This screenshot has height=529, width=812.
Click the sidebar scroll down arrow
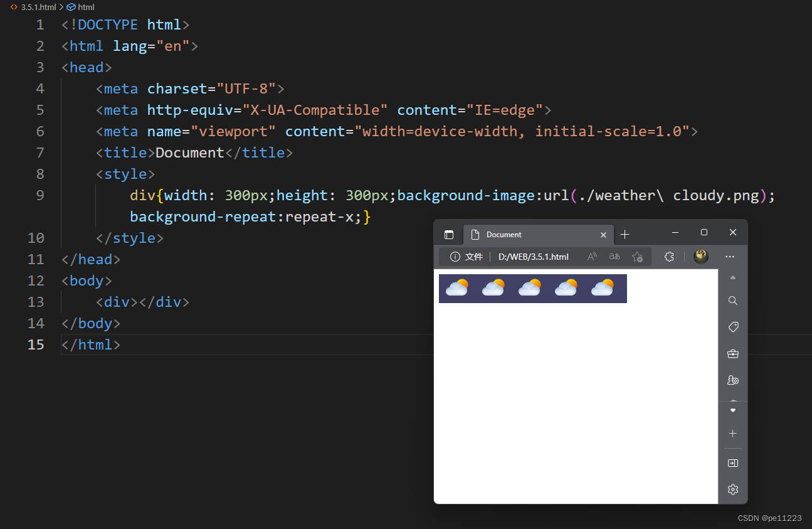733,410
